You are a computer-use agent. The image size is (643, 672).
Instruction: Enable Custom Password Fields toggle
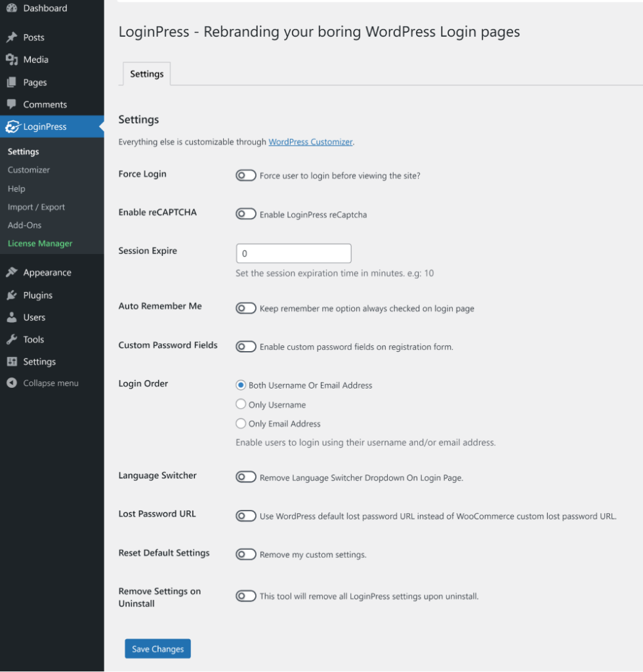(x=246, y=346)
